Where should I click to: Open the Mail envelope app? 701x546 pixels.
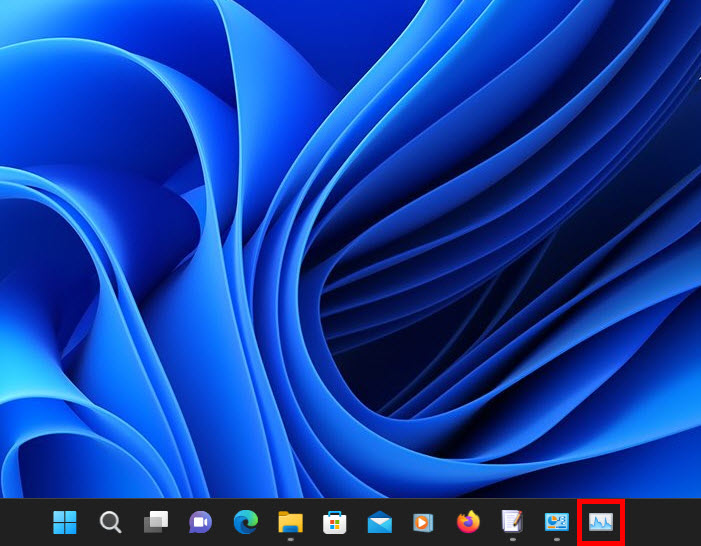coord(379,522)
